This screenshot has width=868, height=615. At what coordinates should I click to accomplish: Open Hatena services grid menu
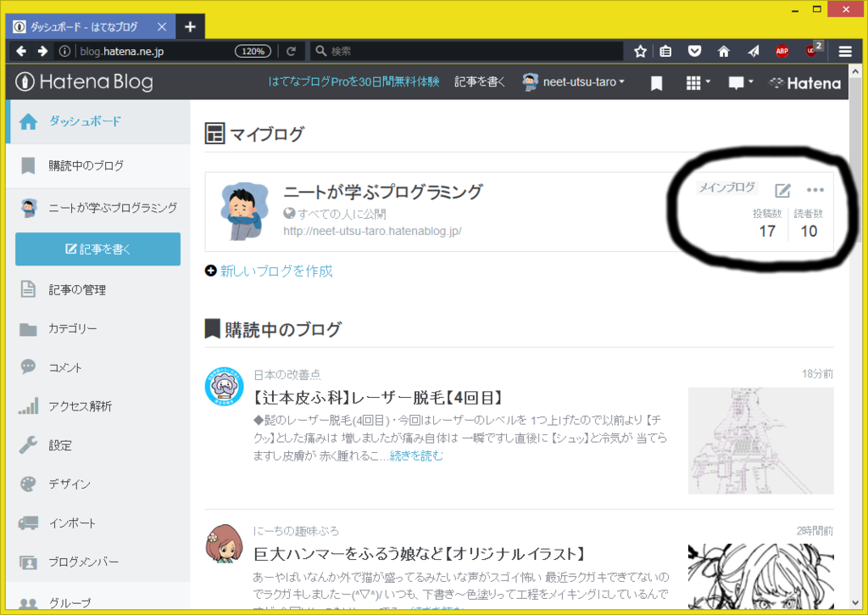pyautogui.click(x=698, y=82)
